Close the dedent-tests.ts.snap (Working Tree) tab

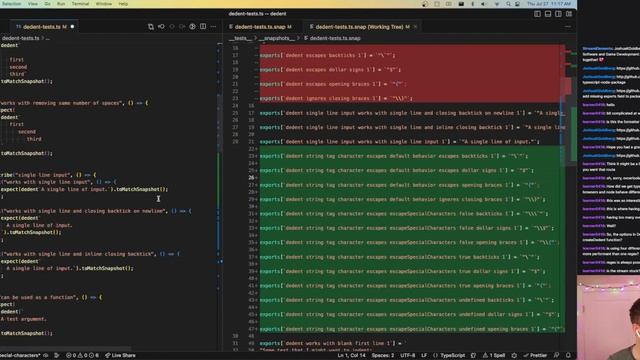pos(415,27)
